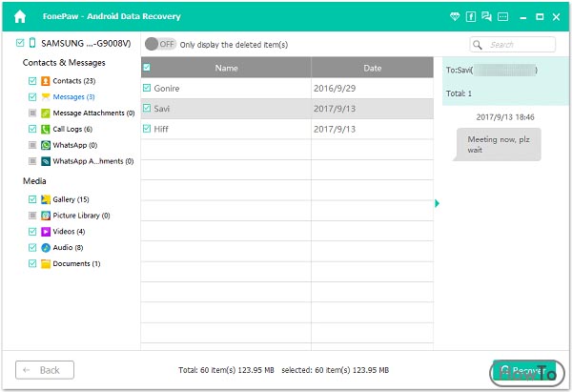The height and width of the screenshot is (392, 572).
Task: Open the Documents (1) category
Action: [76, 263]
